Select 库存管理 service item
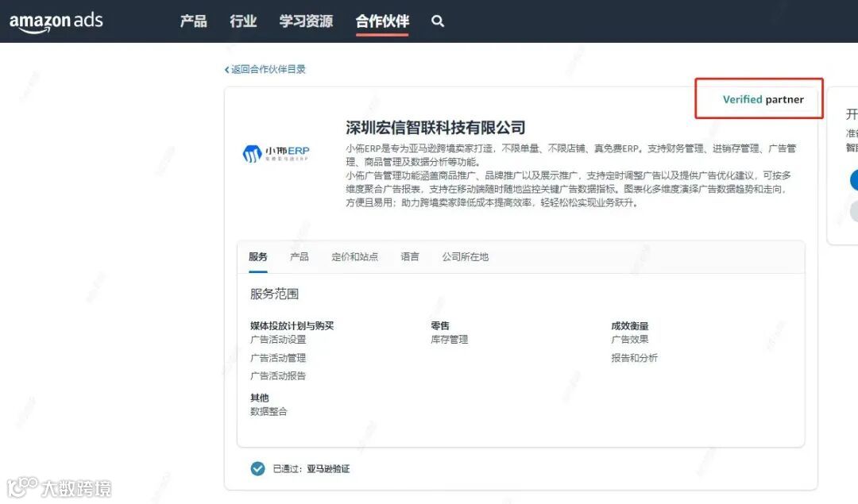 [x=449, y=340]
